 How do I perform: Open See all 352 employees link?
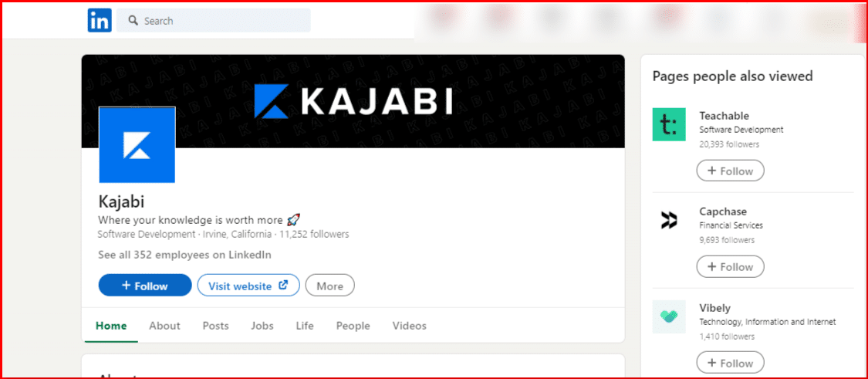tap(184, 255)
